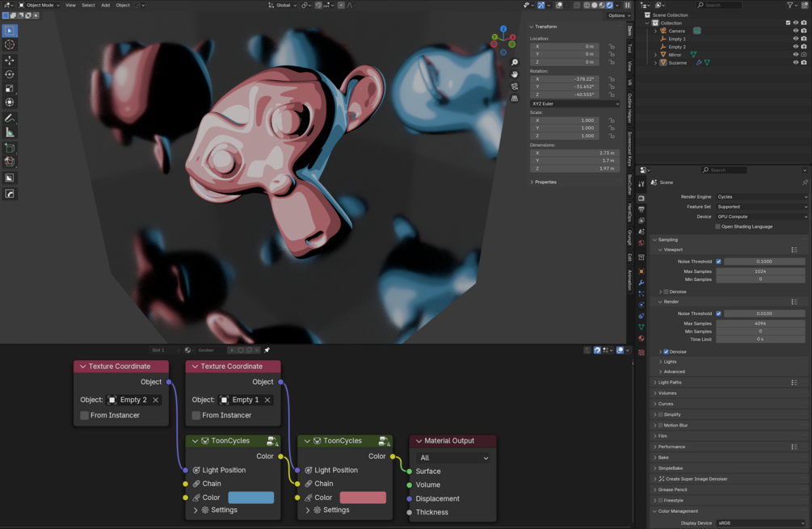Expand the Performance panel
Screen dimensions: 812x529
tap(671, 447)
